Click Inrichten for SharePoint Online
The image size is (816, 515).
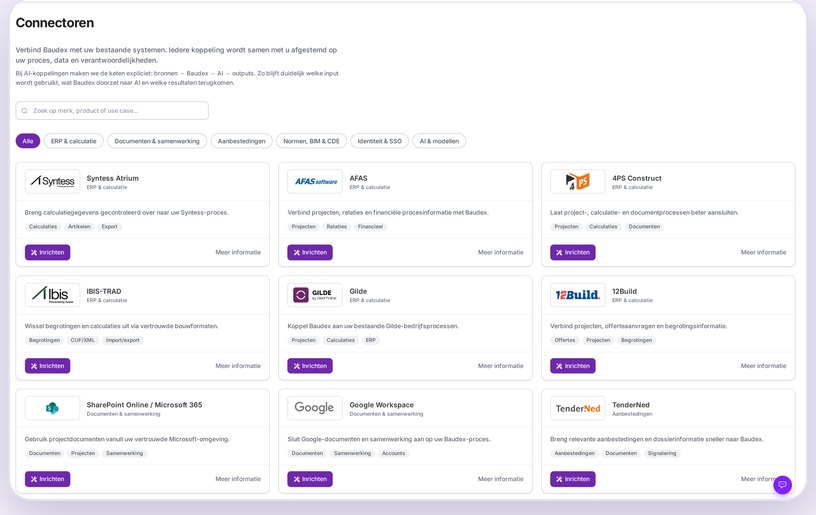(47, 479)
